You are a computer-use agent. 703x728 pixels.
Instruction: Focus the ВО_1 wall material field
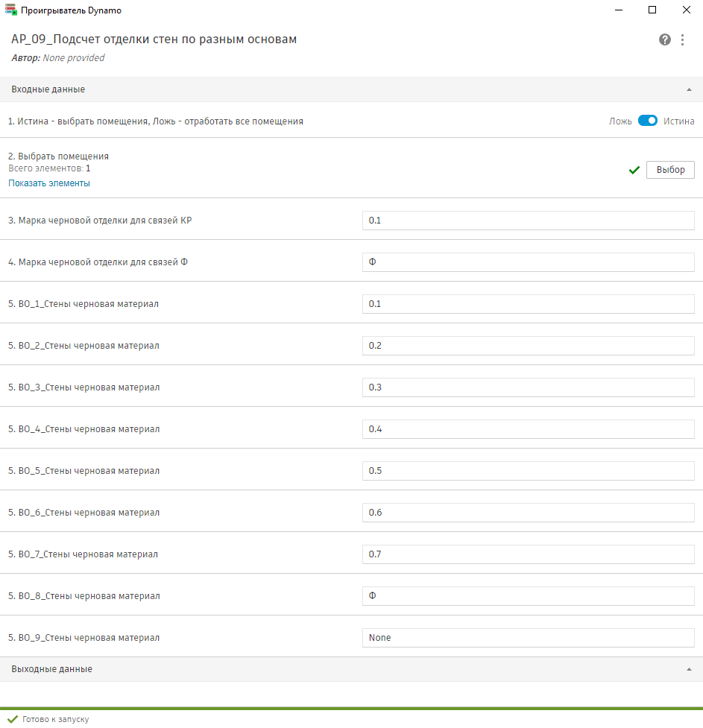click(x=528, y=304)
